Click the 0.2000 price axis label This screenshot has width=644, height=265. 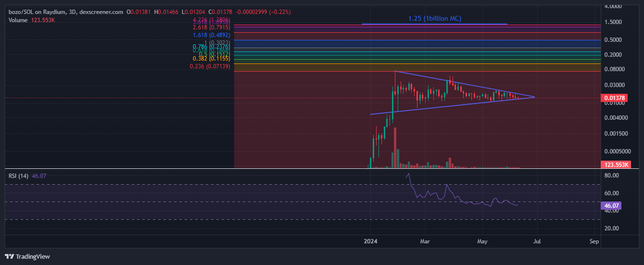[613, 55]
